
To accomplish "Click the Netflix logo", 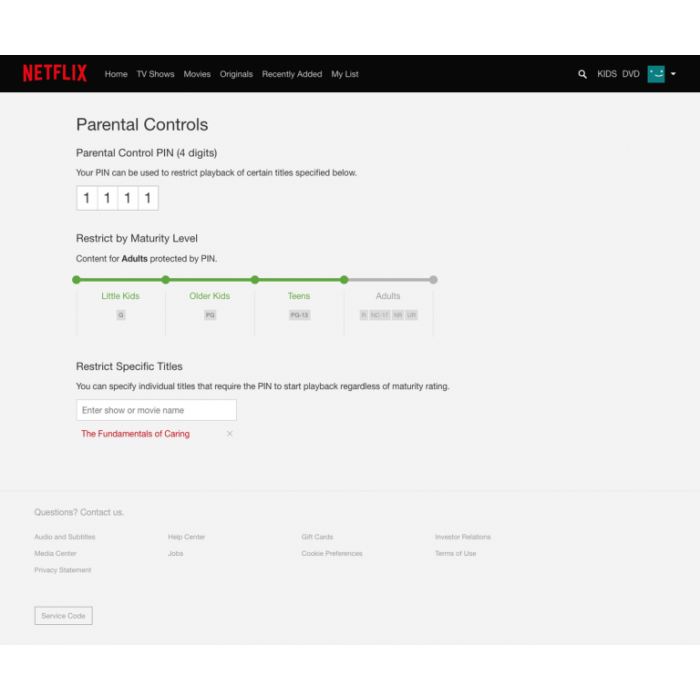I will coord(55,73).
